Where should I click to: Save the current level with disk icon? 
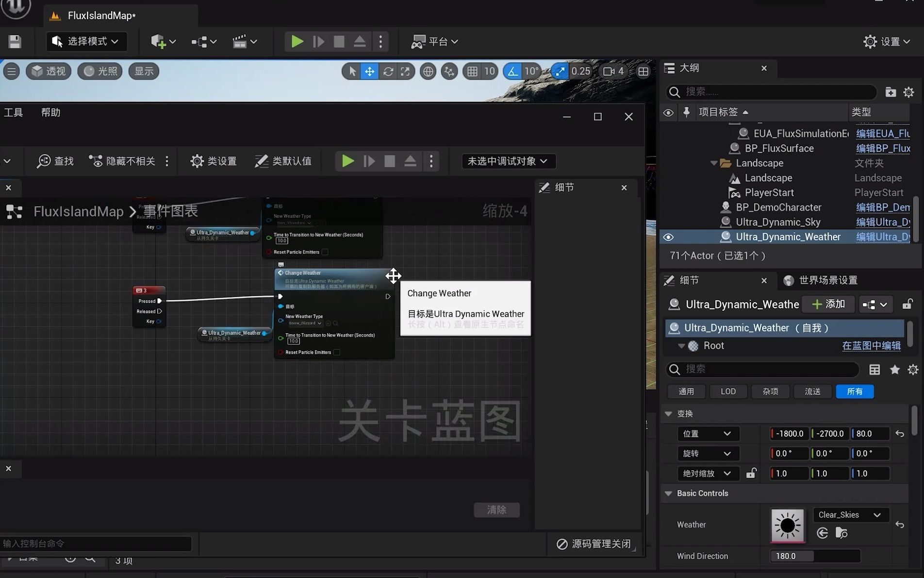15,41
